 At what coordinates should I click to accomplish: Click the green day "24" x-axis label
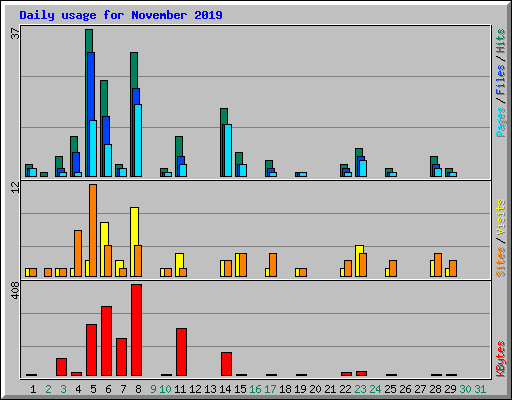click(x=375, y=389)
